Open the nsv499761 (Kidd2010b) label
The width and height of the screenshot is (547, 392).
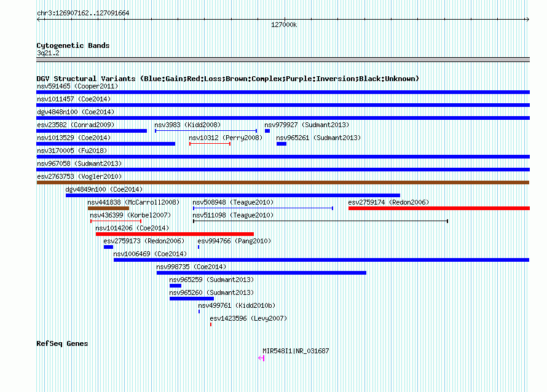coord(237,305)
